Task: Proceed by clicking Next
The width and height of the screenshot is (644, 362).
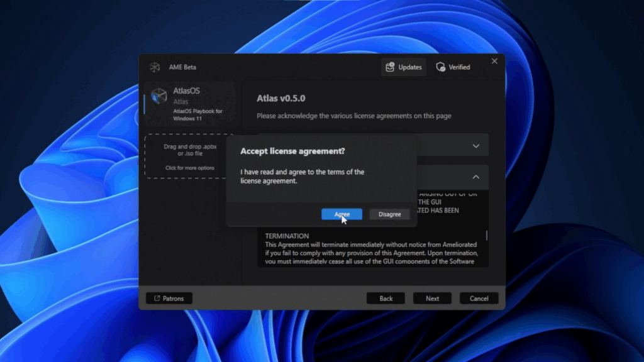Action: [432, 298]
